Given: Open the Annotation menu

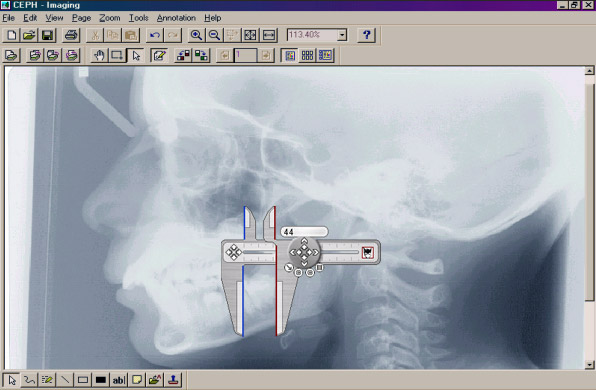Looking at the screenshot, I should click(x=176, y=18).
